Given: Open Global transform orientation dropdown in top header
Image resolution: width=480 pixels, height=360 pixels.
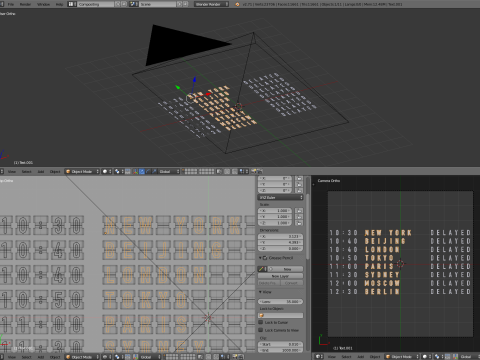Looking at the screenshot, I should point(169,171).
